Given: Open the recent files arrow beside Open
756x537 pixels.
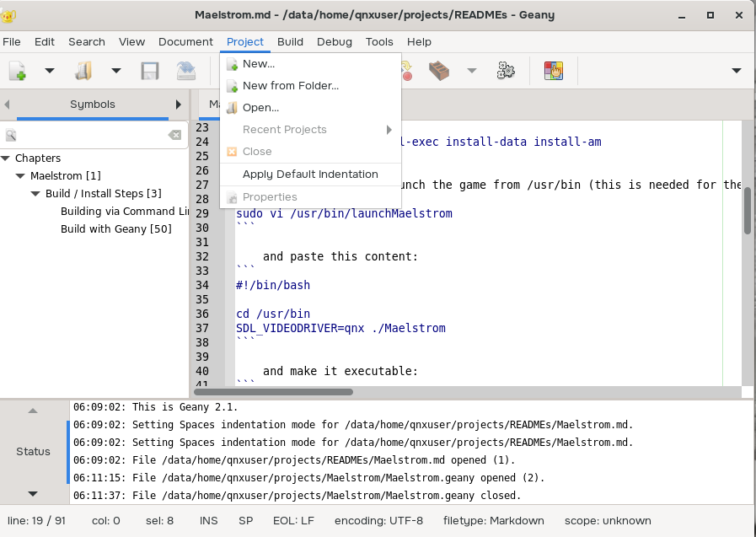Looking at the screenshot, I should coord(116,71).
